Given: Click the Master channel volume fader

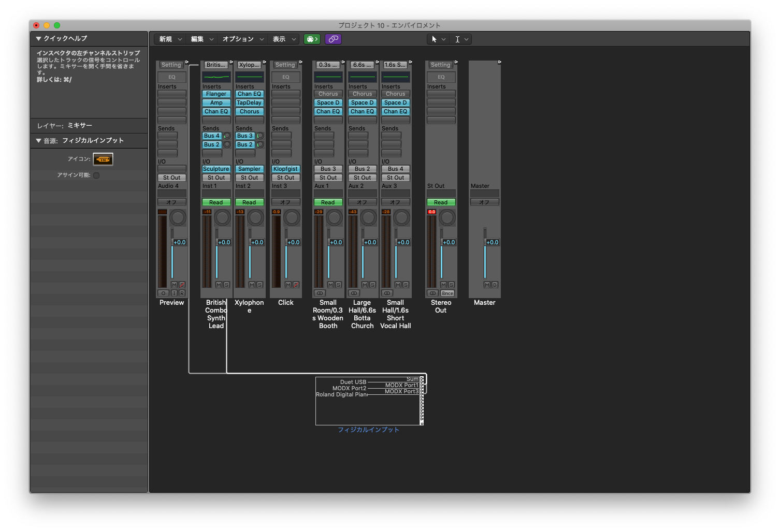Looking at the screenshot, I should 485,242.
